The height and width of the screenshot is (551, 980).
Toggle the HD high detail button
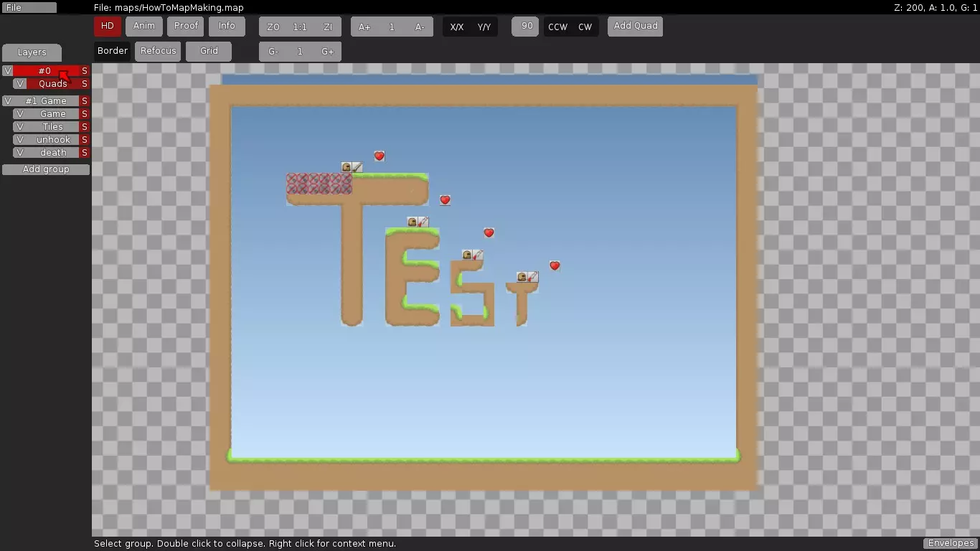pyautogui.click(x=107, y=27)
